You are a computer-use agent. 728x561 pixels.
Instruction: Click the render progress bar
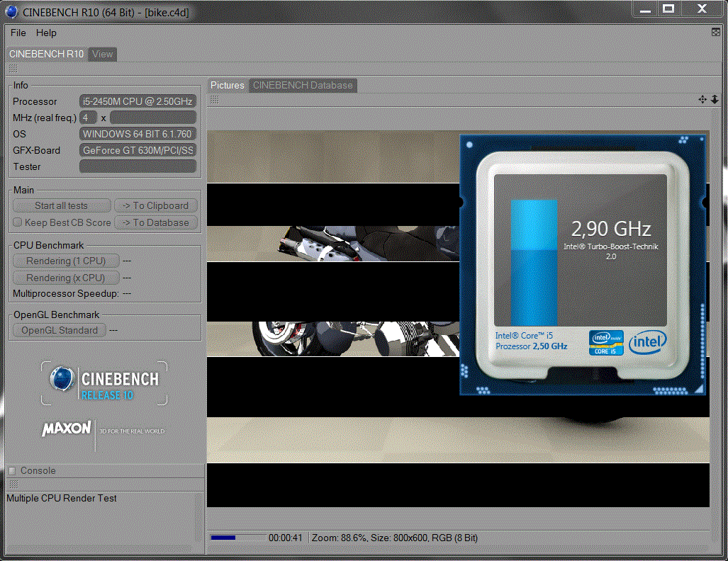237,538
